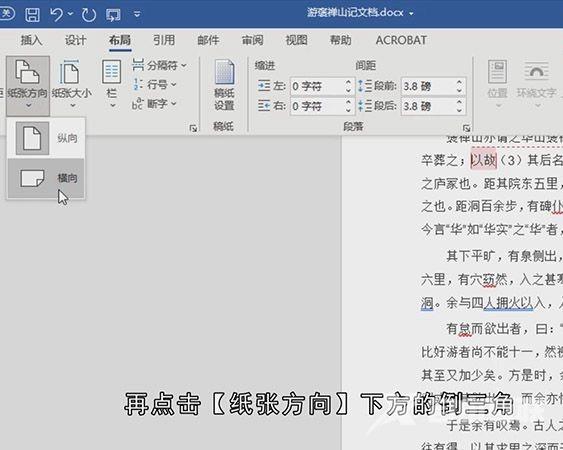Select the 布局 tab
The image size is (563, 450).
tap(120, 40)
